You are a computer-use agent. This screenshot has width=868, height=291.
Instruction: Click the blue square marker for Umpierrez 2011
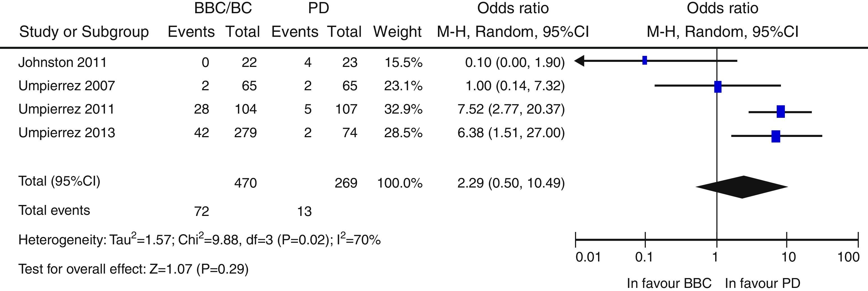780,112
